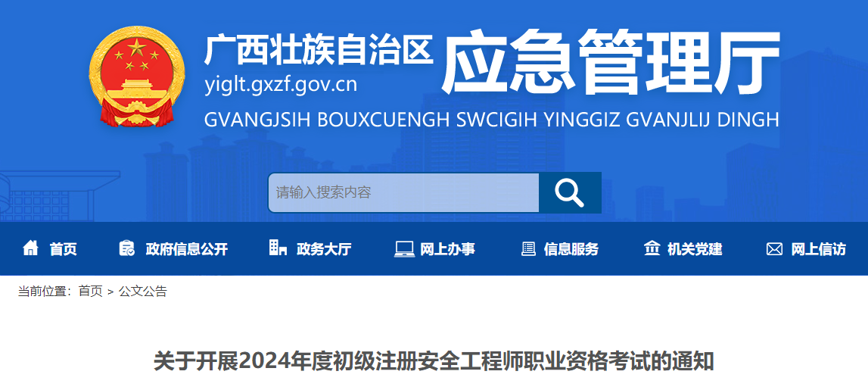Click the 首页 breadcrumb link
Image resolution: width=868 pixels, height=390 pixels.
pyautogui.click(x=91, y=292)
